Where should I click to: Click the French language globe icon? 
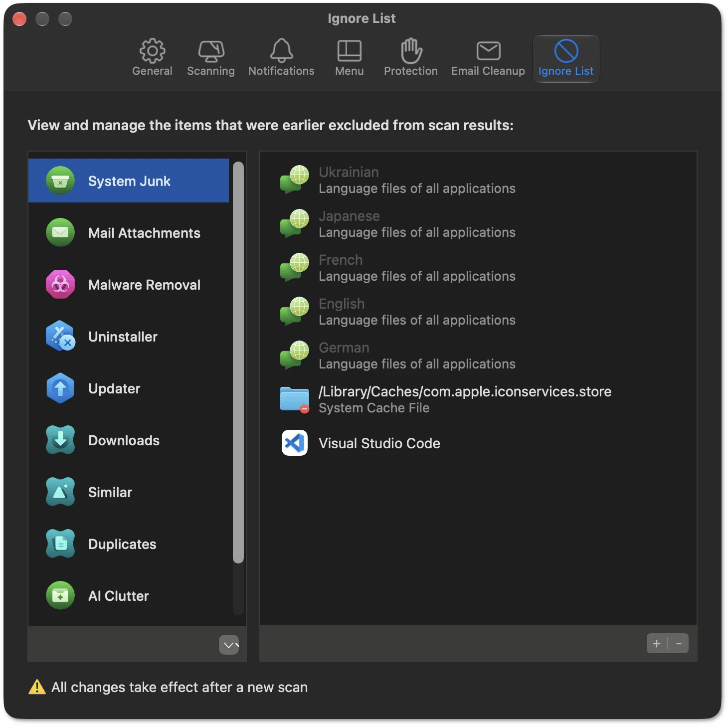pos(295,268)
